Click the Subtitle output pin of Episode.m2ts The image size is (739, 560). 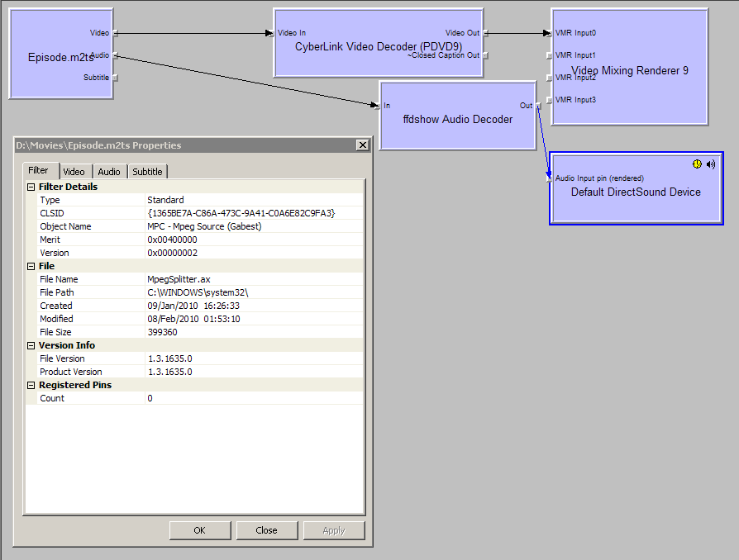pos(116,78)
